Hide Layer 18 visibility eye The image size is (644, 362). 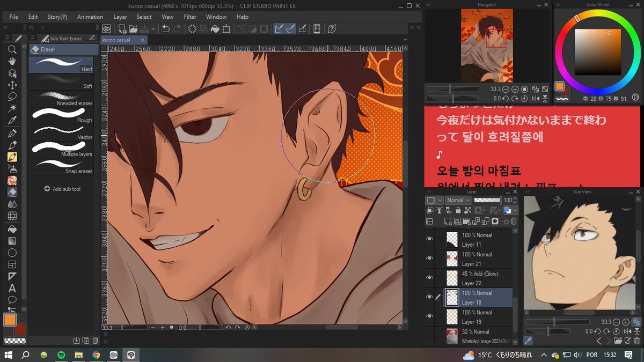point(429,298)
